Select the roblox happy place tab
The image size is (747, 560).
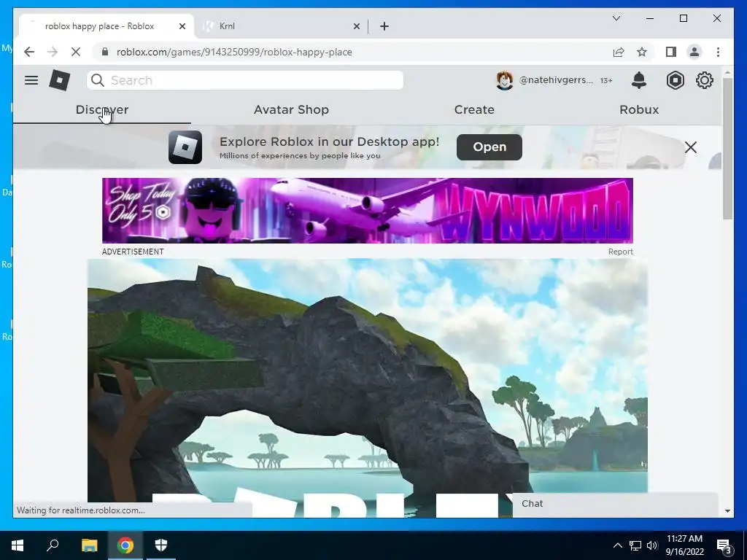(x=107, y=26)
